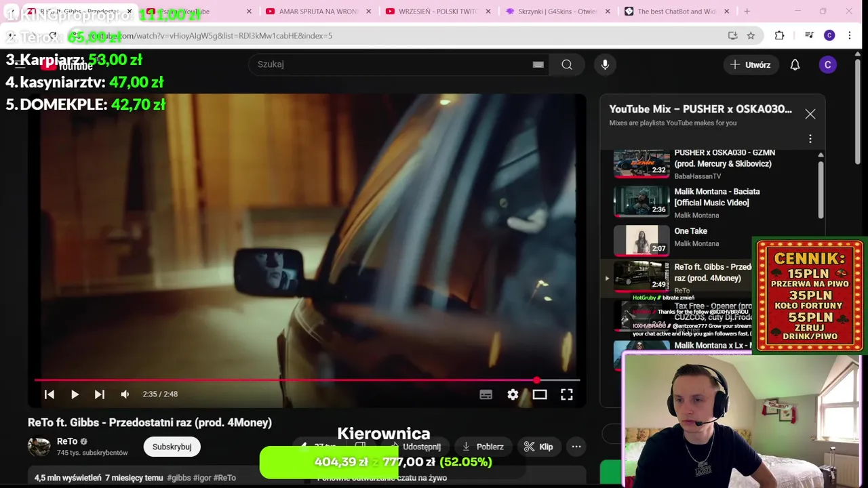Open a new browser tab
The width and height of the screenshot is (868, 488).
click(x=747, y=12)
